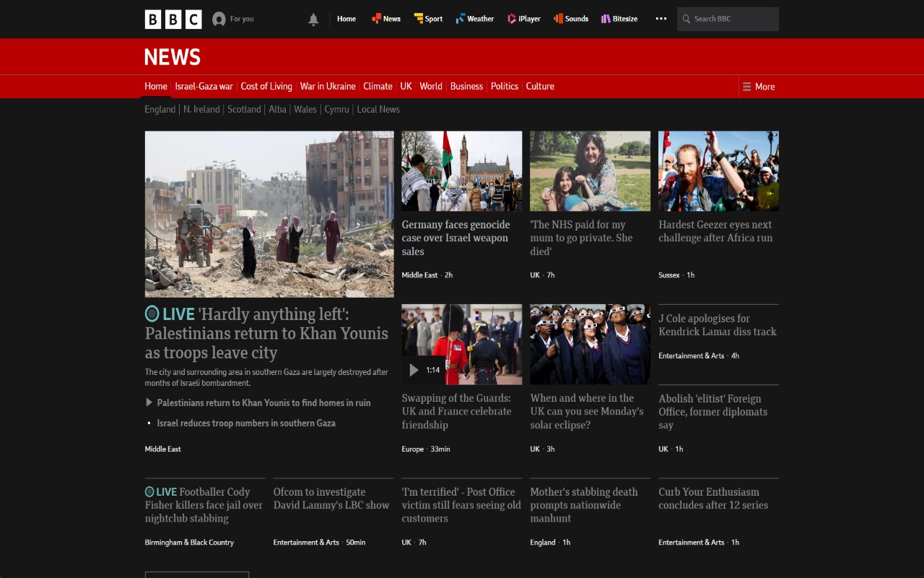Click the BBC logo
This screenshot has width=924, height=578.
(x=173, y=19)
